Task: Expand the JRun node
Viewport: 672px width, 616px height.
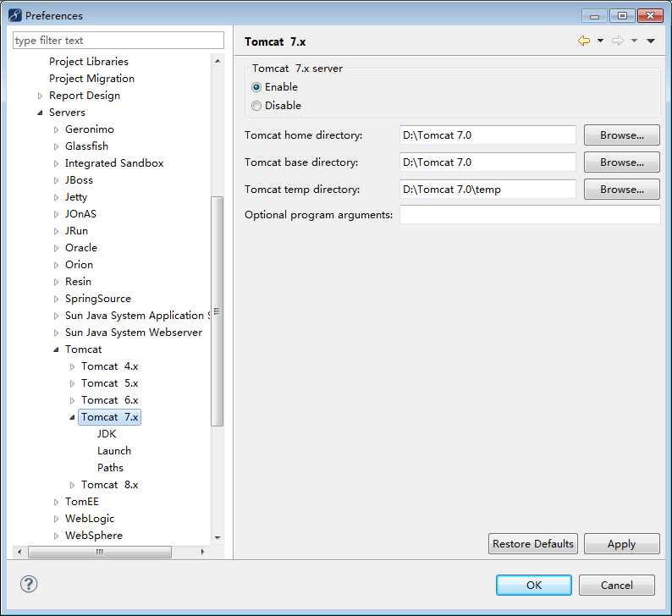Action: (56, 231)
